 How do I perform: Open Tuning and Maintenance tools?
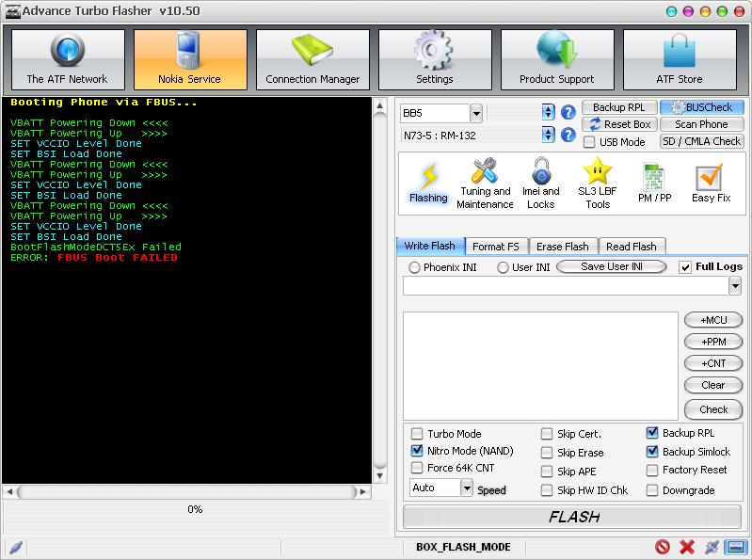coord(485,184)
